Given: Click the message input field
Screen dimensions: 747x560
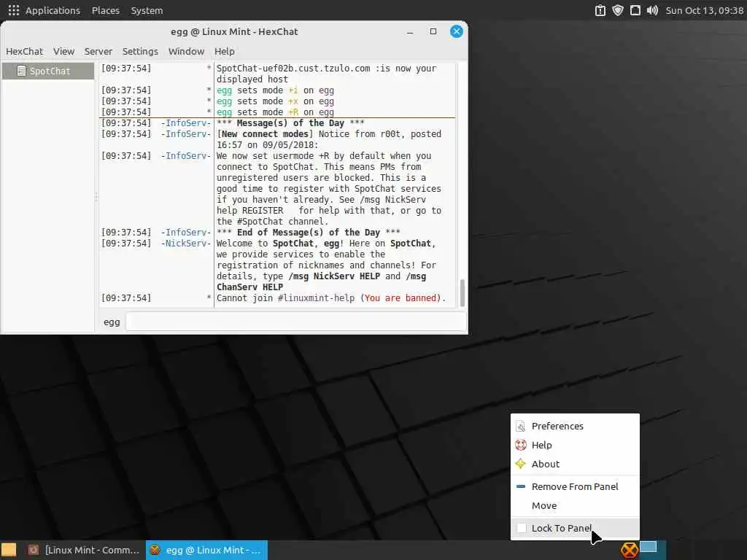Looking at the screenshot, I should [x=296, y=322].
